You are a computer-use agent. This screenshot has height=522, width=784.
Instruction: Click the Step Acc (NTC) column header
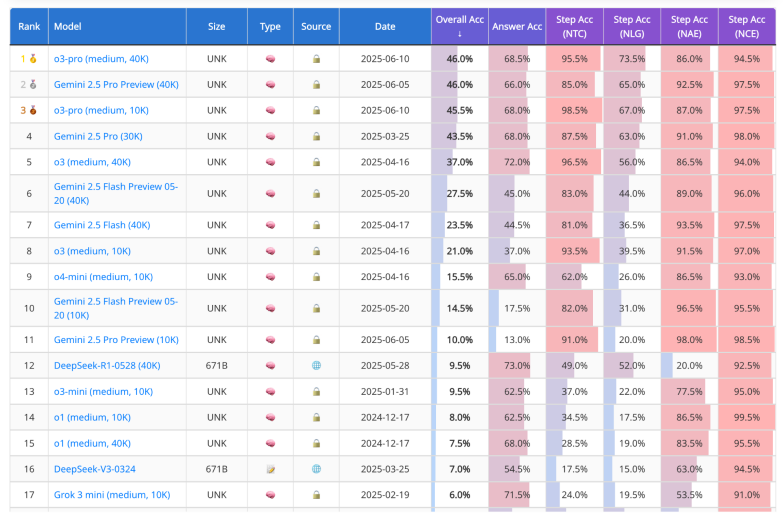(x=574, y=26)
